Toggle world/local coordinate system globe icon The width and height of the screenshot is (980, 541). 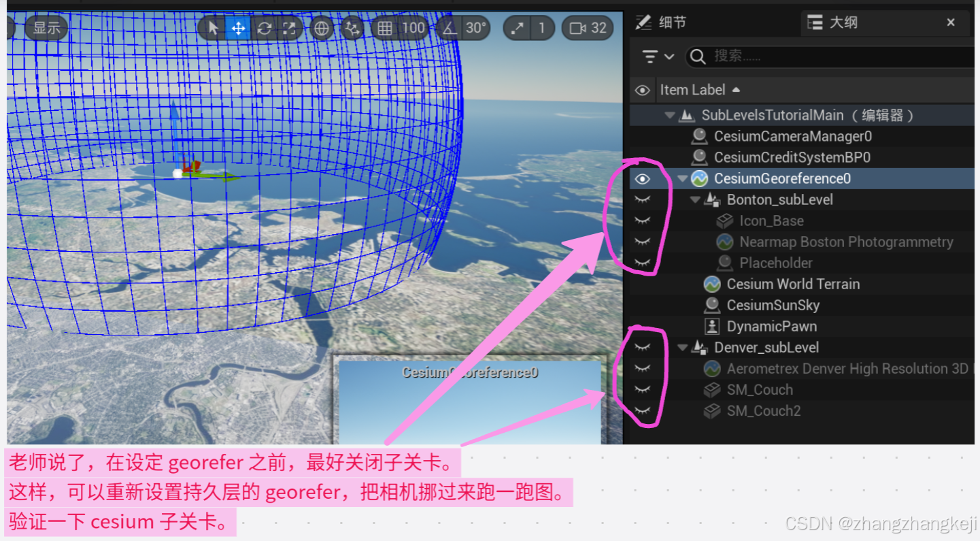pos(321,28)
